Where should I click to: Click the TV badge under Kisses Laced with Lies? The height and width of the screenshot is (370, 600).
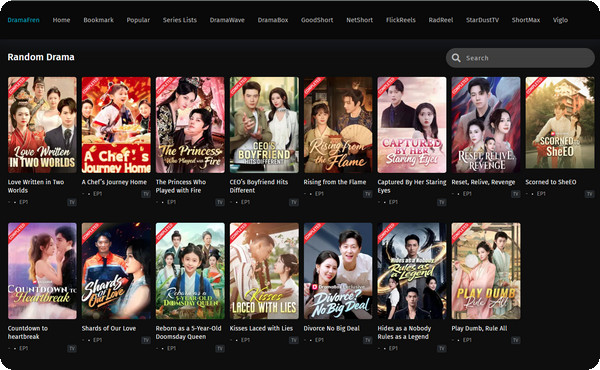[x=294, y=340]
